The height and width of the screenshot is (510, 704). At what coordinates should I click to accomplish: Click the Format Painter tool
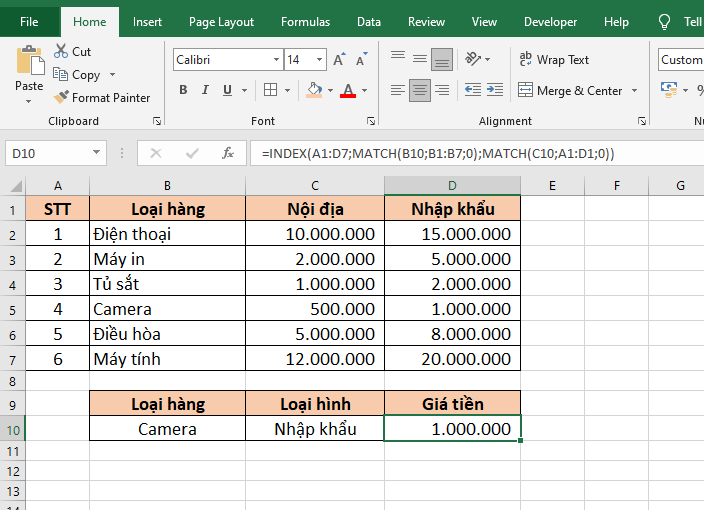(101, 98)
